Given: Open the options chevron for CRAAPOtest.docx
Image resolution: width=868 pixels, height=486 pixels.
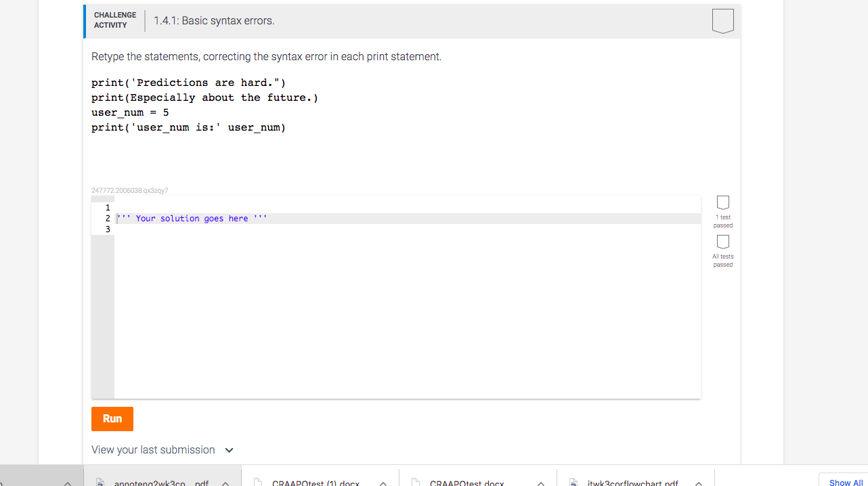Looking at the screenshot, I should [x=540, y=483].
